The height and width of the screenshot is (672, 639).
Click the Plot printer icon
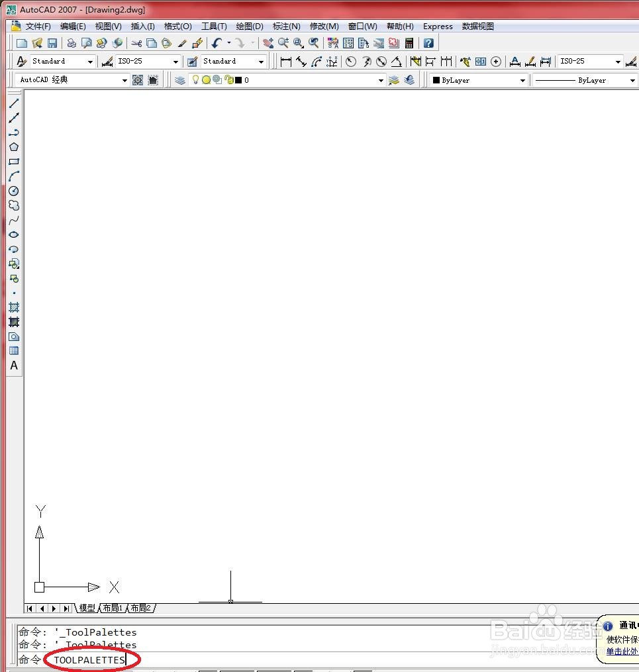(x=72, y=43)
